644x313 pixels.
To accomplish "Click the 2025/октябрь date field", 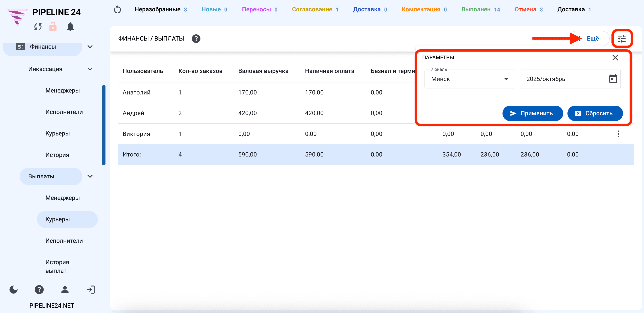I will 570,79.
